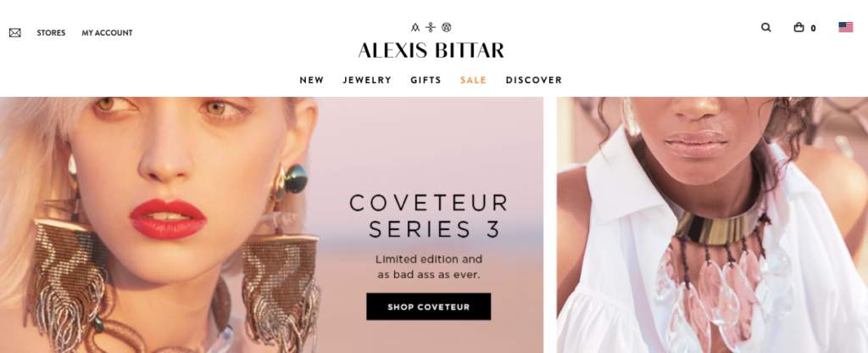Open the New menu item

[312, 80]
